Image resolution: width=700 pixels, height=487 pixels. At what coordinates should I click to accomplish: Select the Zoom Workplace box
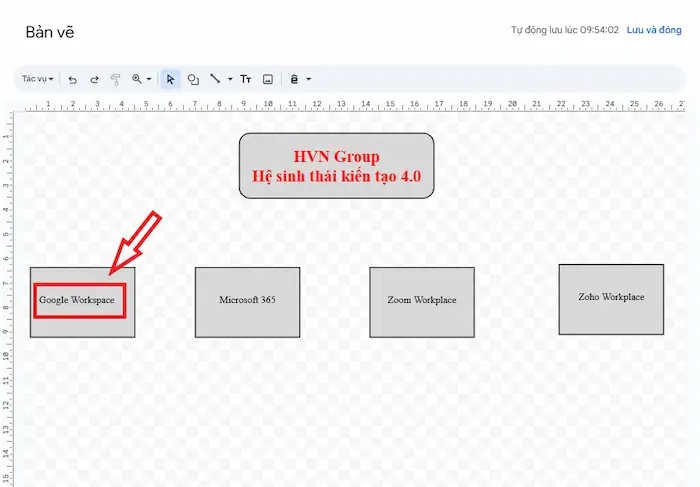(422, 302)
